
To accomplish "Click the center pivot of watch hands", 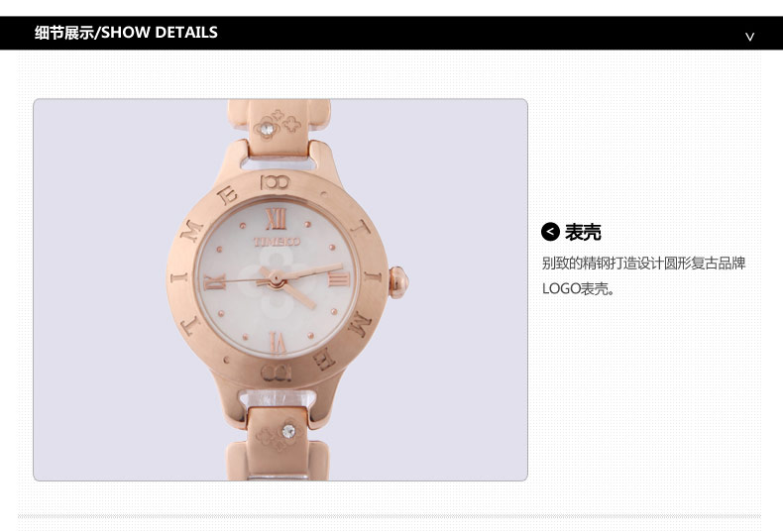I will [x=276, y=276].
